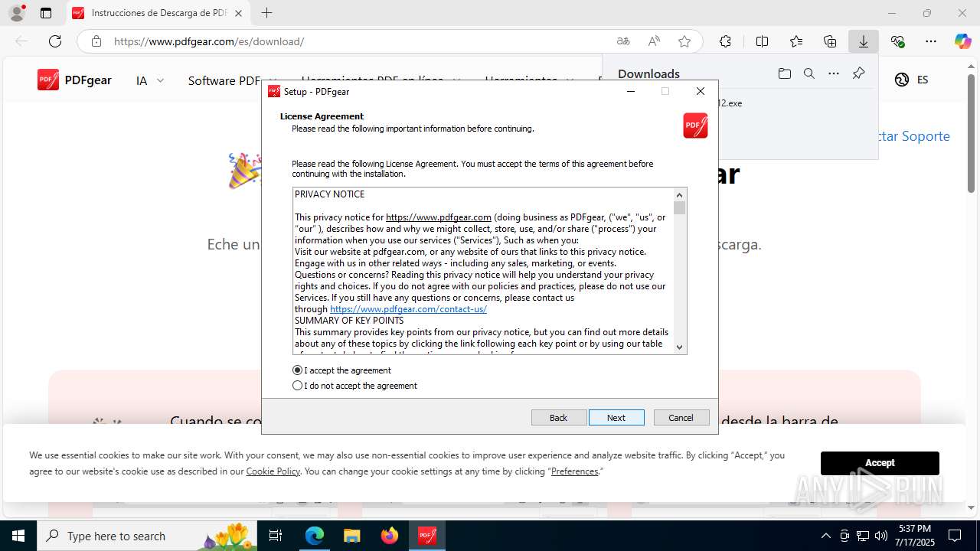Open downloads folder from Downloads panel
This screenshot has width=980, height=551.
[785, 73]
